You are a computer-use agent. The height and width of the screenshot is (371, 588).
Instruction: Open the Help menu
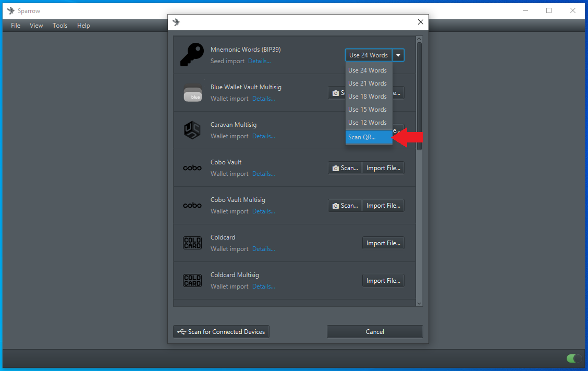click(83, 26)
